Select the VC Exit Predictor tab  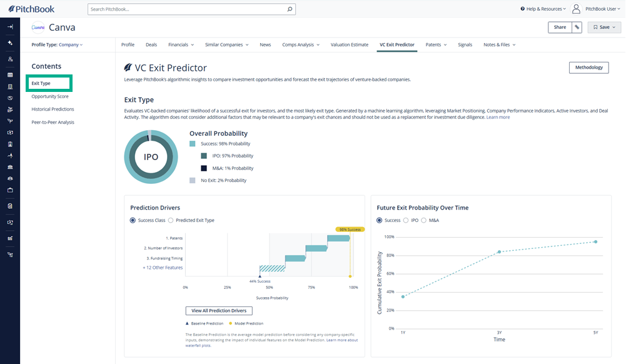(397, 44)
